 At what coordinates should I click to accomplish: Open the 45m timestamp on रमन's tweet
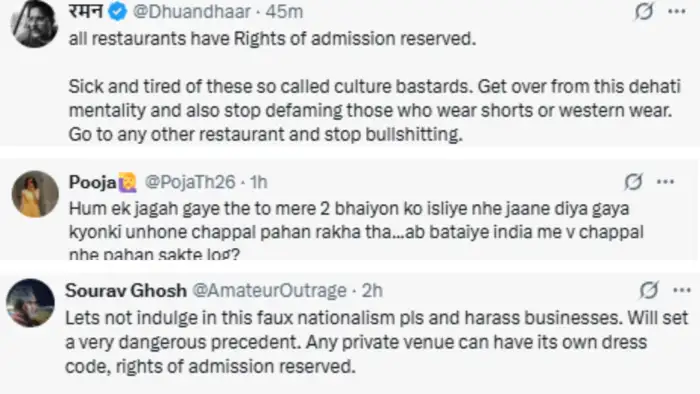click(284, 12)
